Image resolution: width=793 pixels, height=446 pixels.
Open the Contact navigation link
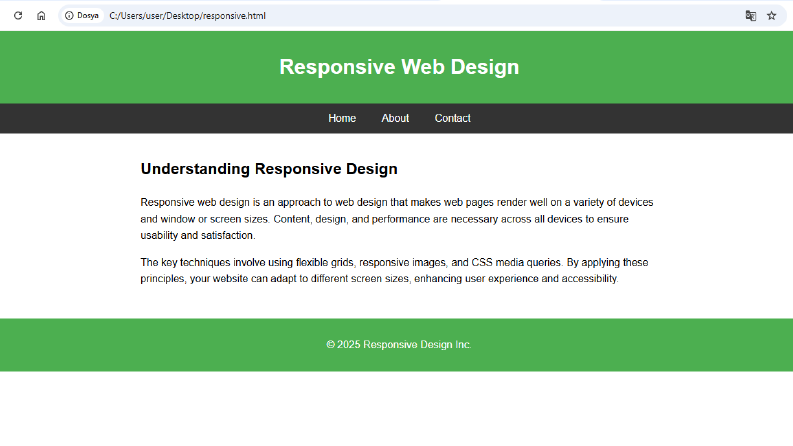pos(453,118)
